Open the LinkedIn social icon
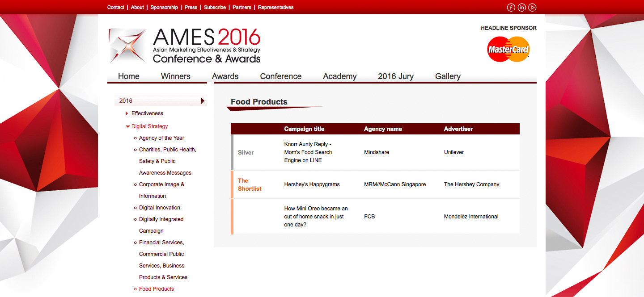Screen dimensions: 644x297 521,7
